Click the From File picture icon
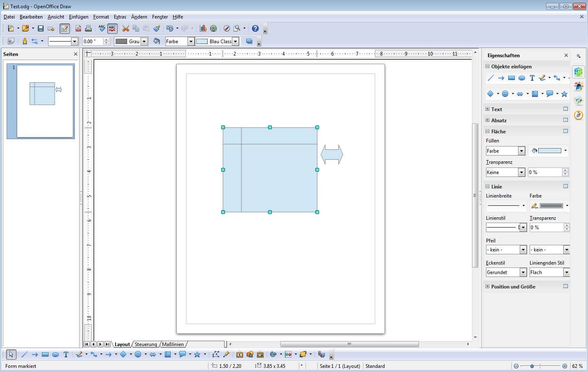588x372 pixels. pyautogui.click(x=250, y=354)
